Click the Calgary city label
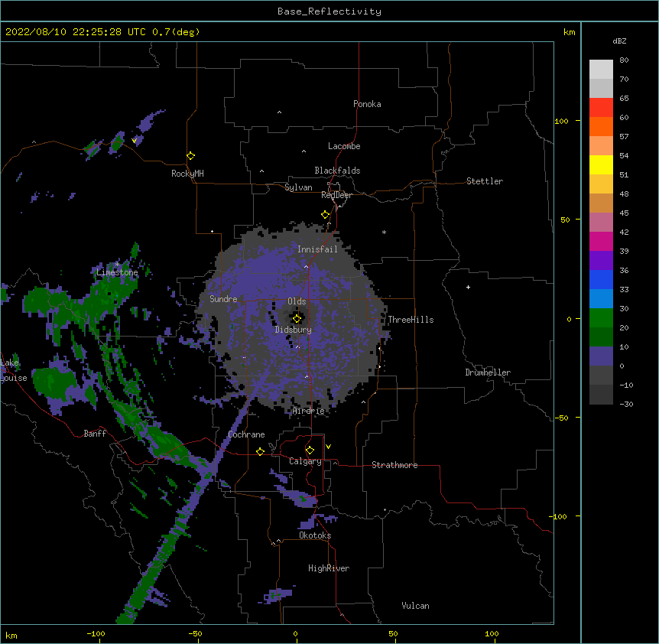 [x=305, y=461]
